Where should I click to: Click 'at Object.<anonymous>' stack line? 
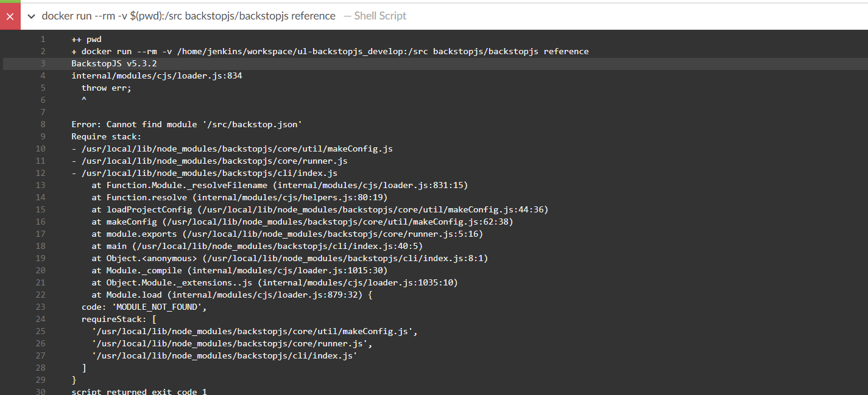(290, 258)
